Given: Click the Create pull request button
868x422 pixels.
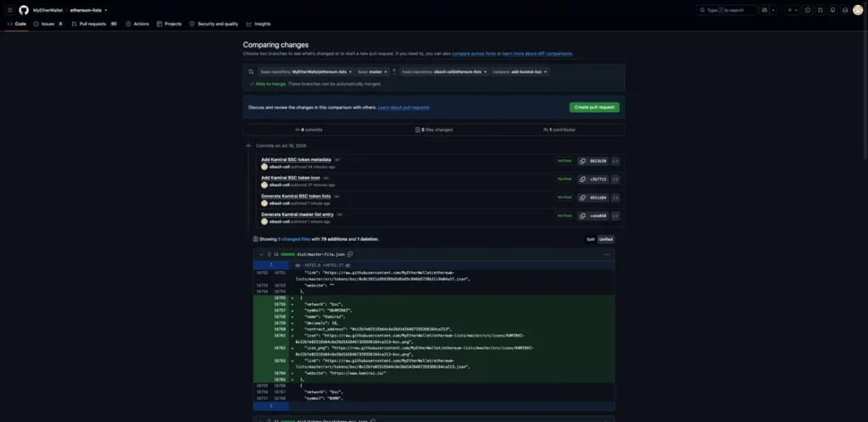Looking at the screenshot, I should point(594,108).
